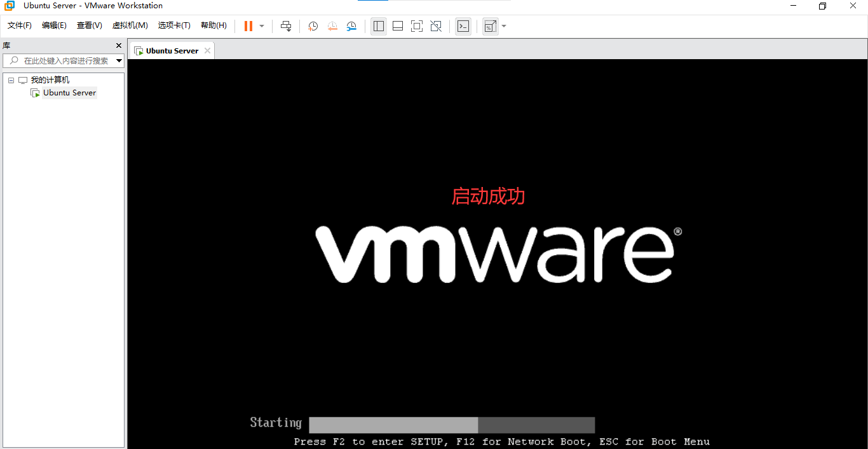Open the stretch display dropdown arrow
Image resolution: width=868 pixels, height=449 pixels.
504,26
